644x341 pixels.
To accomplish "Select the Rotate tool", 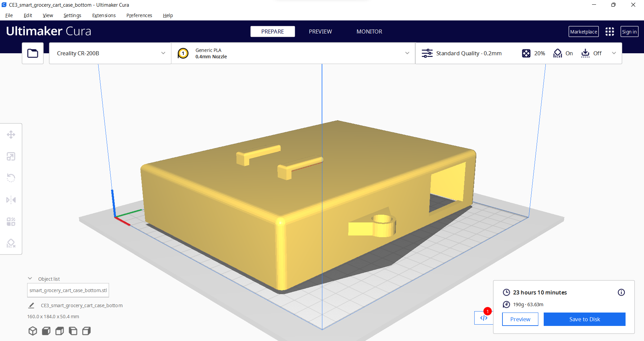I will 11,178.
